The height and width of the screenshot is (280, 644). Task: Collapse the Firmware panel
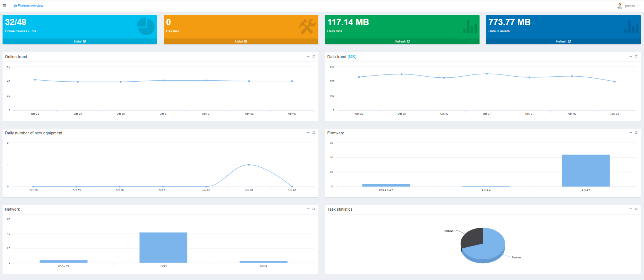point(631,133)
